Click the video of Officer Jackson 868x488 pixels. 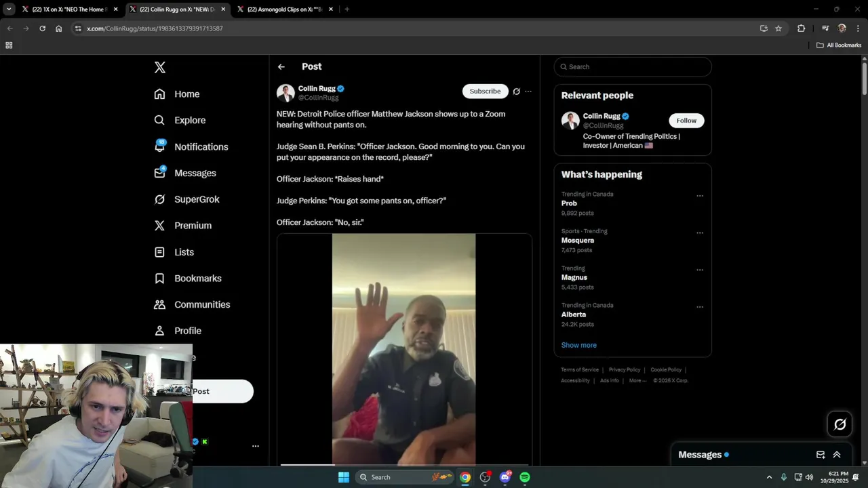[403, 349]
